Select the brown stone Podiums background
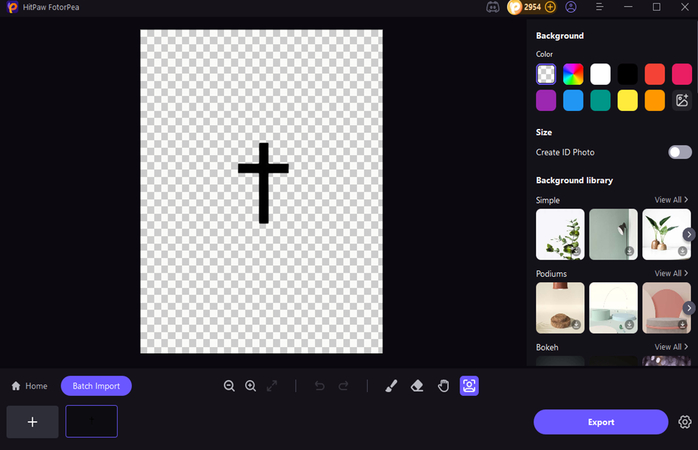This screenshot has height=450, width=698. (x=560, y=308)
